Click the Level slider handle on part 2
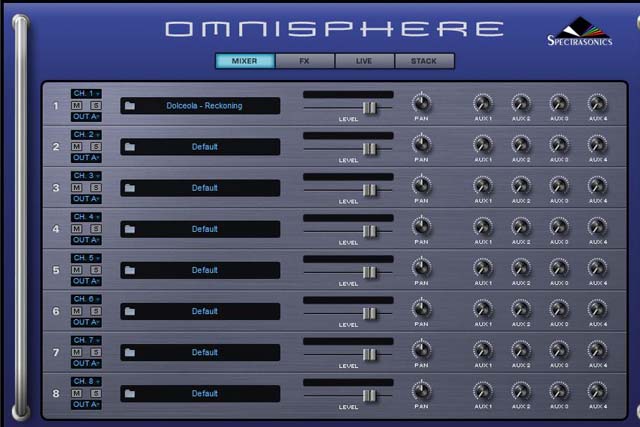640x427 pixels. point(369,148)
